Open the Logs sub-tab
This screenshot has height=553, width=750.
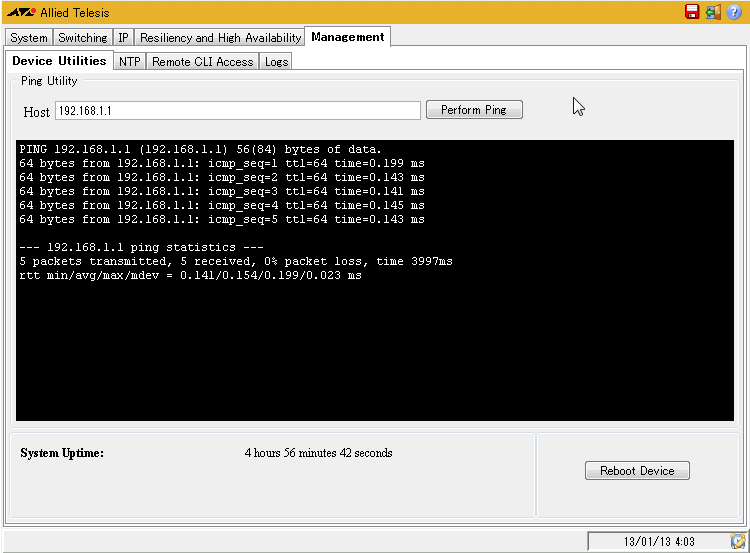[276, 62]
